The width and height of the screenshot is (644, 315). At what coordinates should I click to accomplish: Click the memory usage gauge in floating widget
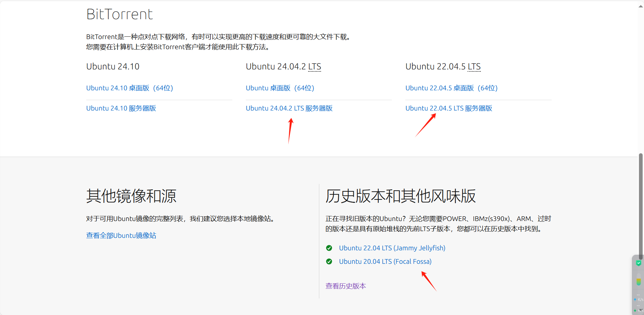(x=639, y=279)
